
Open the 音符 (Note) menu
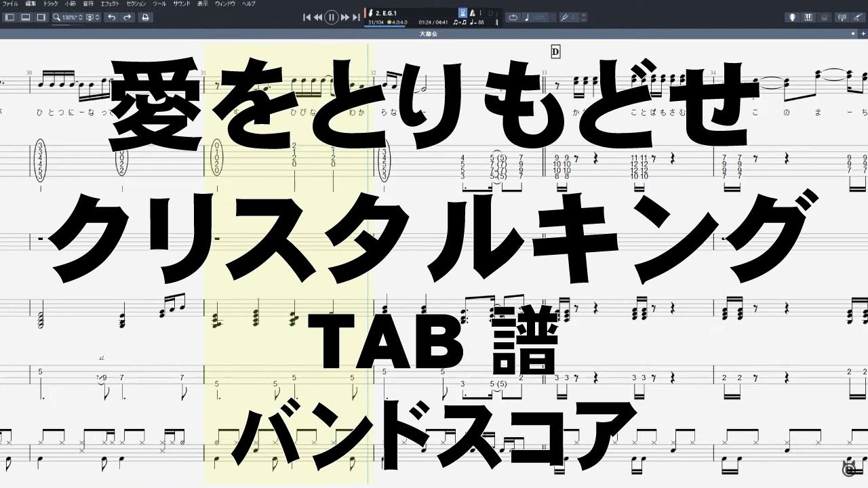[89, 4]
